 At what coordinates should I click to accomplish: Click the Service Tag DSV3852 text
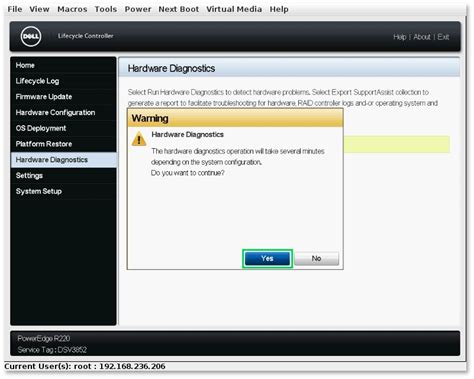pos(52,350)
